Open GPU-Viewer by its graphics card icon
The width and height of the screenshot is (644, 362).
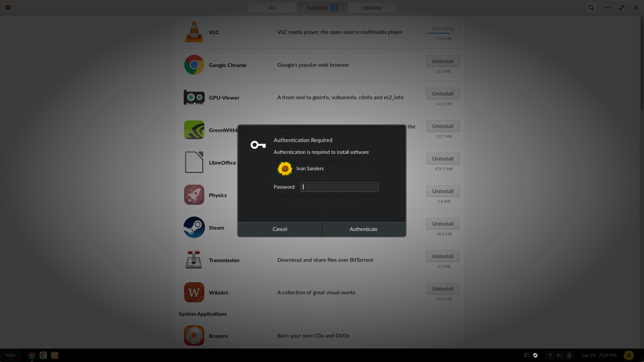194,97
